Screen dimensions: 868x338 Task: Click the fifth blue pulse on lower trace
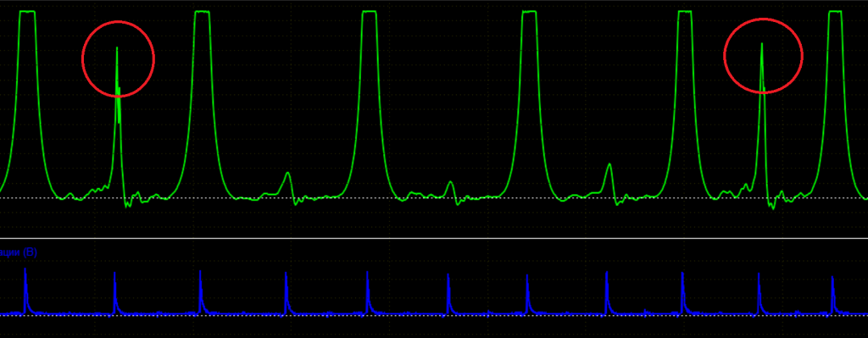click(x=368, y=293)
